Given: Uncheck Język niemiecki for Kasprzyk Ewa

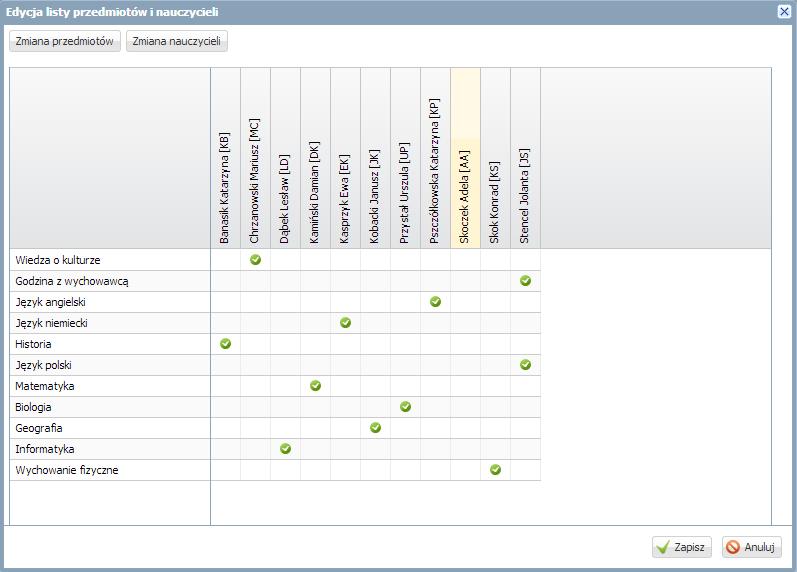Looking at the screenshot, I should click(346, 323).
